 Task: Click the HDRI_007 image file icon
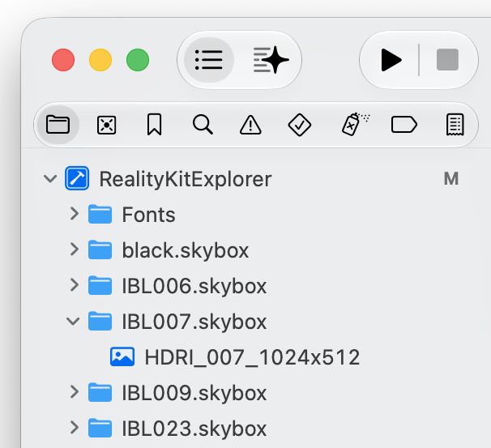[x=122, y=357]
